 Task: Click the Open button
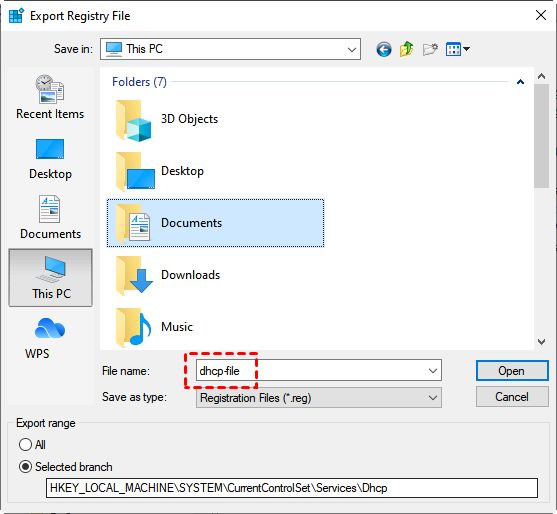(x=512, y=371)
